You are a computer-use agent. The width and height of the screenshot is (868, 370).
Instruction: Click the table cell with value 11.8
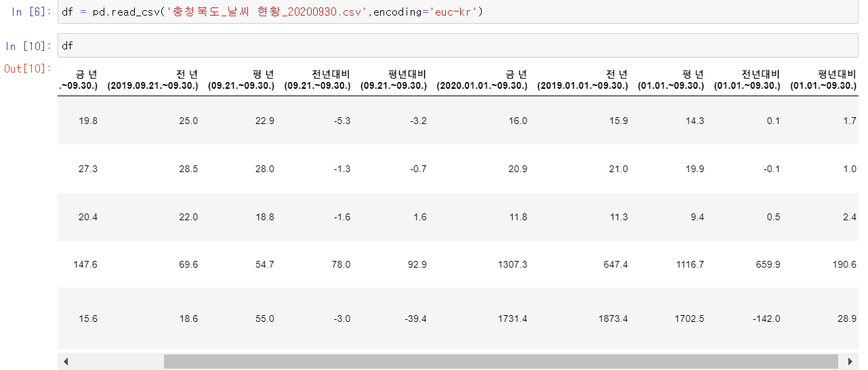517,217
